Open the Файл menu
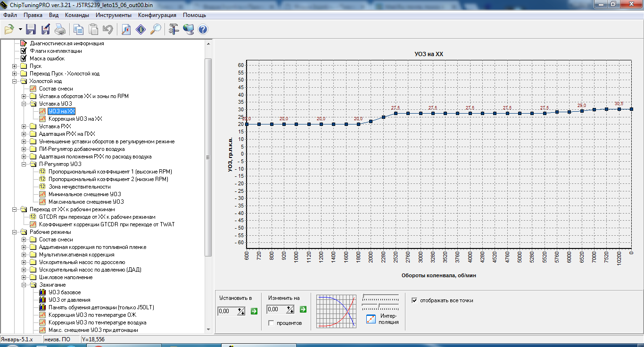Image resolution: width=644 pixels, height=347 pixels. [10, 15]
